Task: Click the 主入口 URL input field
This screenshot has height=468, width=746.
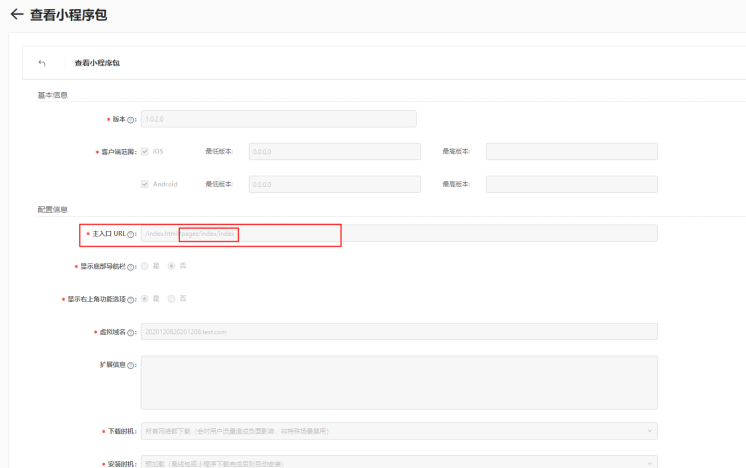Action: pos(399,234)
